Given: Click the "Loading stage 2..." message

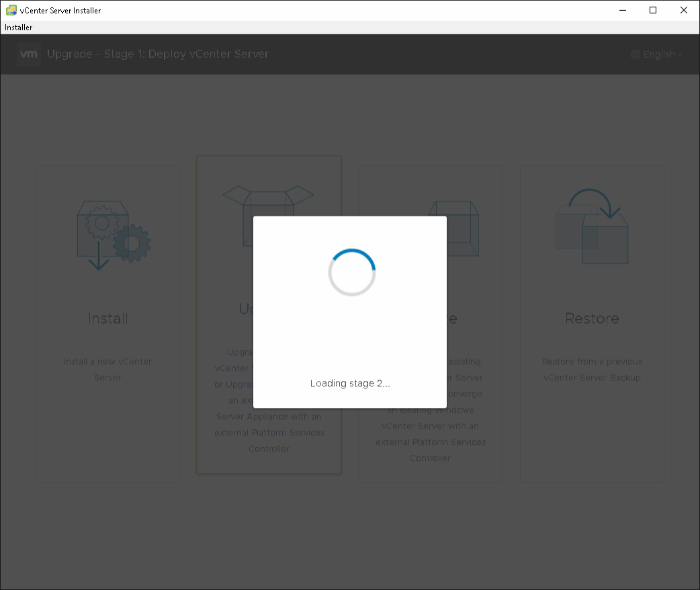Looking at the screenshot, I should pos(350,384).
